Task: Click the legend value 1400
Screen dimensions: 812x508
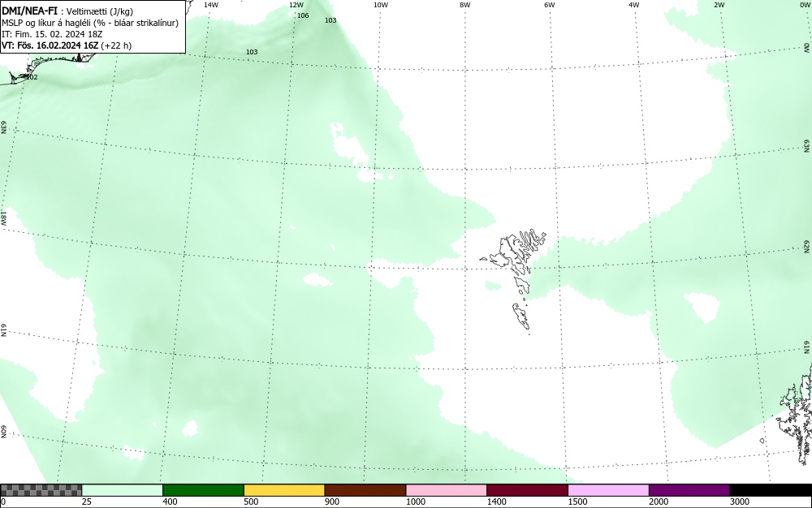Action: tap(497, 502)
